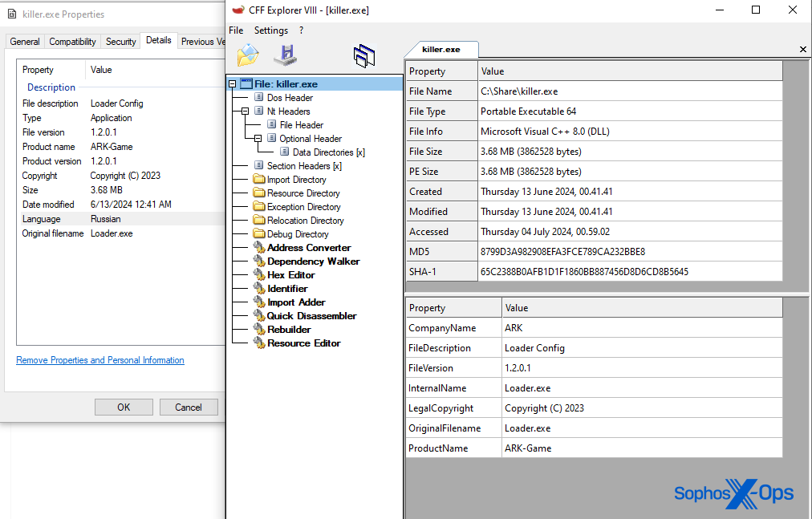This screenshot has height=519, width=812.
Task: Click the multiple windows toolbar icon
Action: point(364,56)
